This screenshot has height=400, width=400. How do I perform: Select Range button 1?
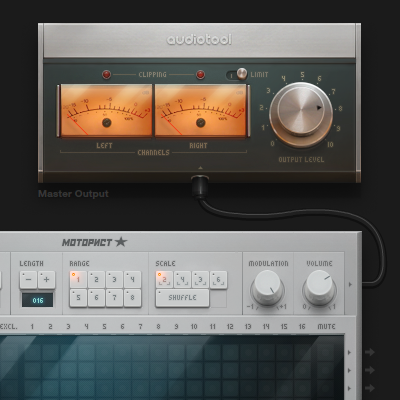78,279
